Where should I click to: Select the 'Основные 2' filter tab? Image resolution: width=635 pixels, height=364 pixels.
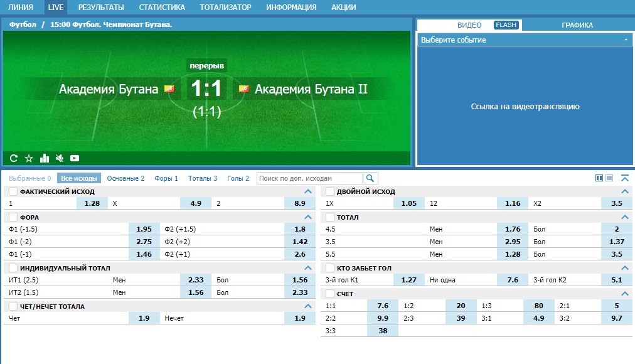pos(125,178)
